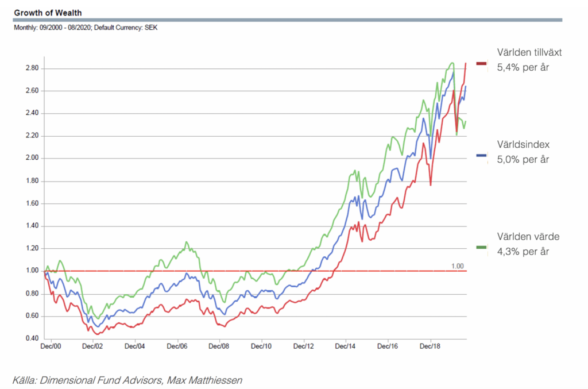Click the 1.60 y-axis label
The image size is (588, 389).
[x=30, y=203]
